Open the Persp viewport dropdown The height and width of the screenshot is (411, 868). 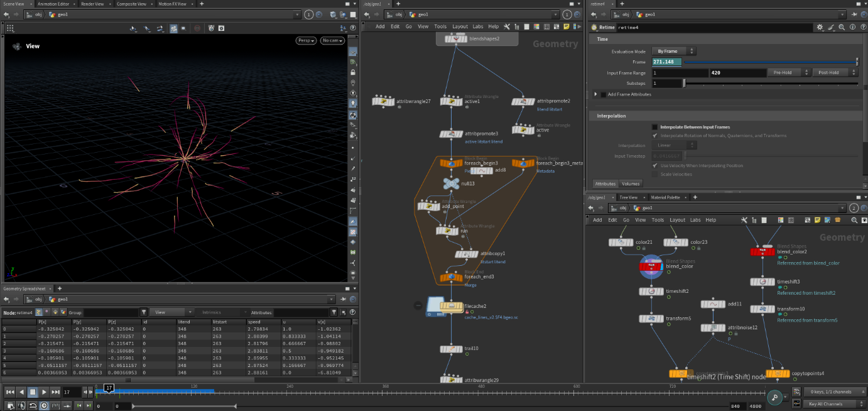click(x=305, y=40)
